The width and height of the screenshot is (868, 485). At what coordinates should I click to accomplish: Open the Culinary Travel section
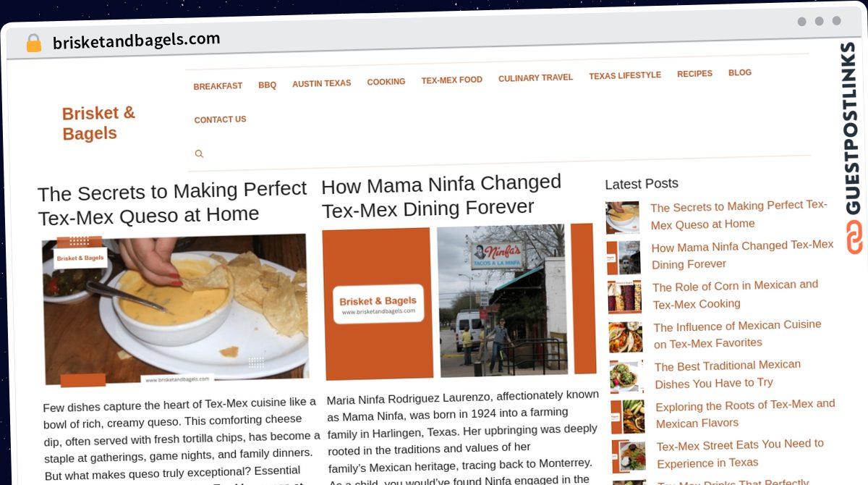pos(535,78)
